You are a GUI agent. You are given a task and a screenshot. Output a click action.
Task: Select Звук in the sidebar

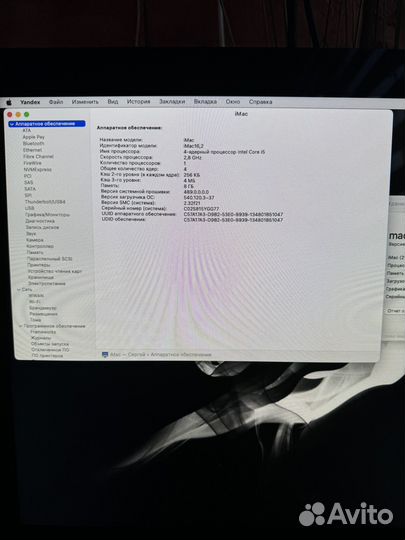tap(31, 234)
